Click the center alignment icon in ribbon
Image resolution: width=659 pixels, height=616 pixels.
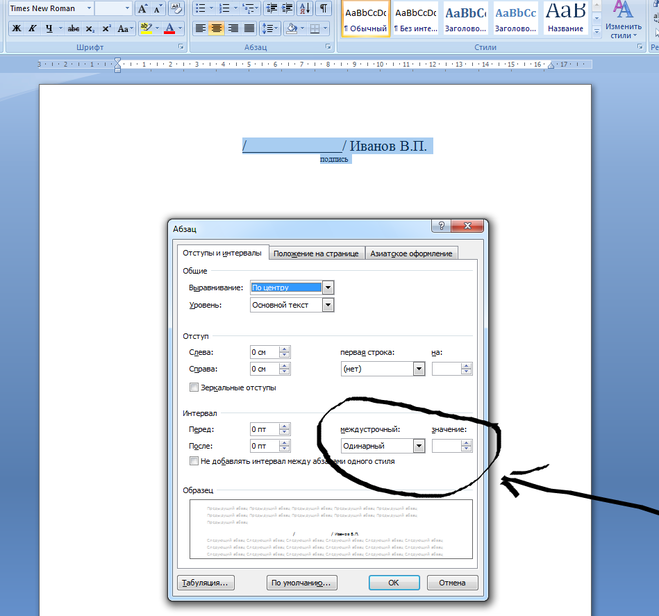click(217, 28)
